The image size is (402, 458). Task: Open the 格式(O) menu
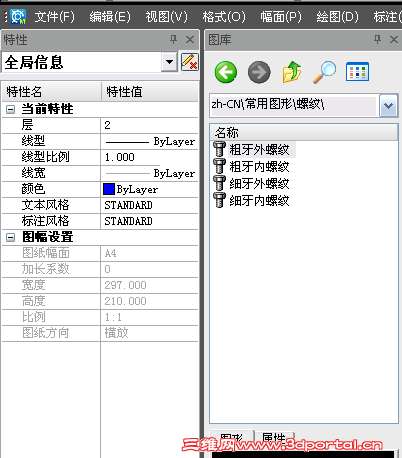tap(224, 16)
